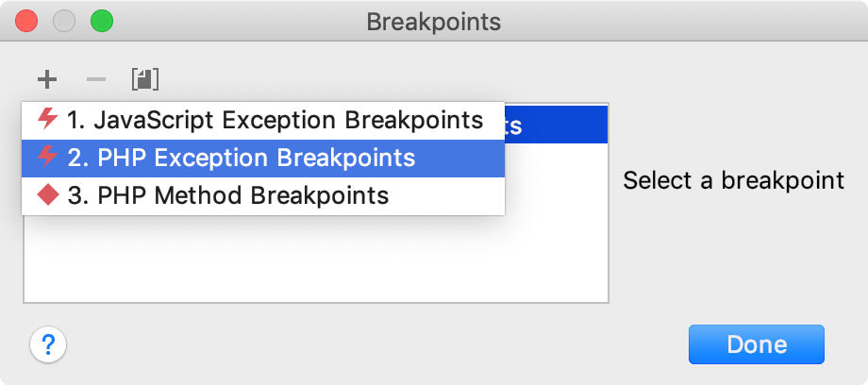Viewport: 868px width, 385px height.
Task: Open help with the question mark button
Action: [48, 346]
